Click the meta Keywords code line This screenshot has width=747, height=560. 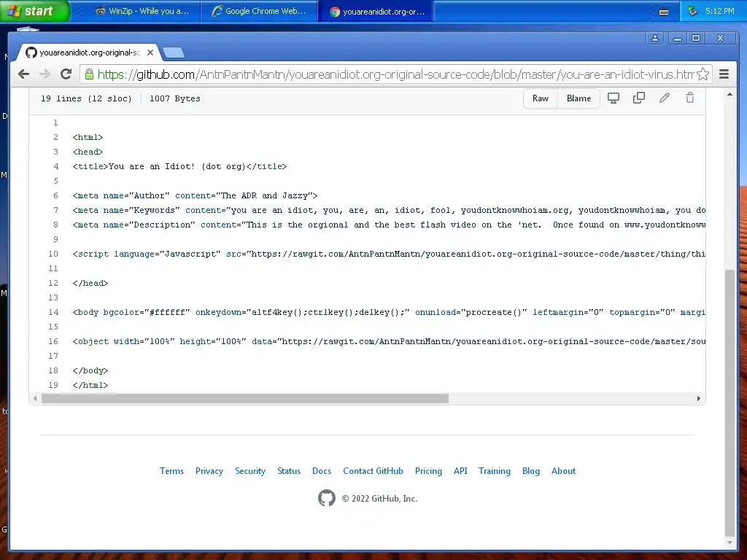389,211
